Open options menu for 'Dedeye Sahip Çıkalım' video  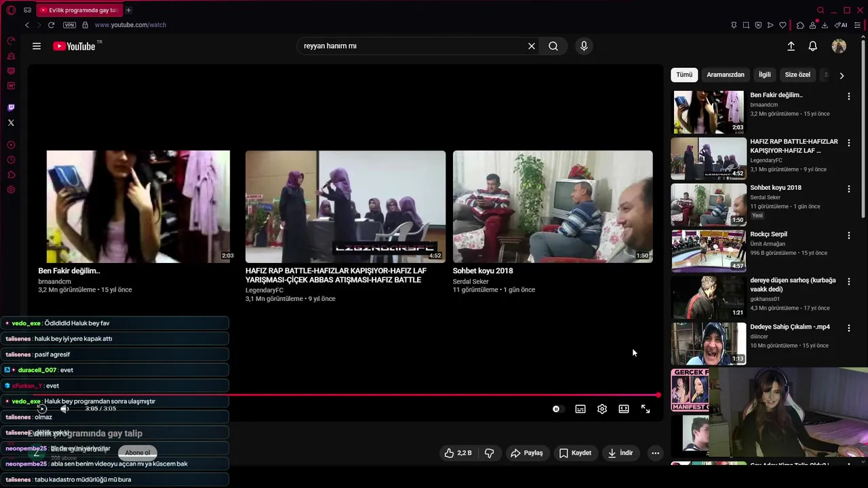tap(848, 327)
